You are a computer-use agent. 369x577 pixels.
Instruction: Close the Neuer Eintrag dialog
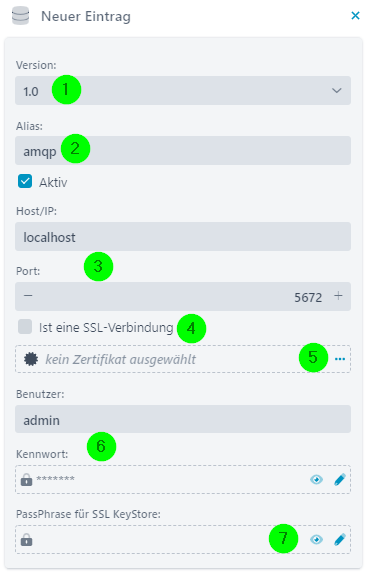click(355, 15)
